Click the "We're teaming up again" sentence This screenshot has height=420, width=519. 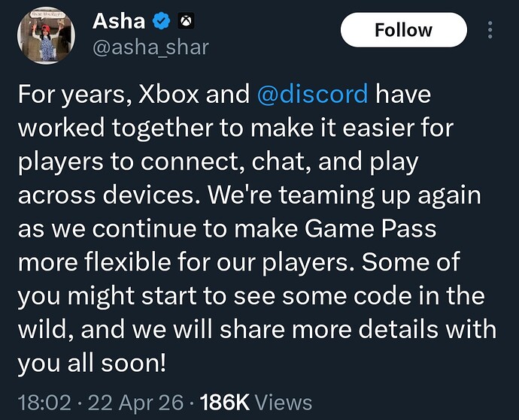pos(344,195)
